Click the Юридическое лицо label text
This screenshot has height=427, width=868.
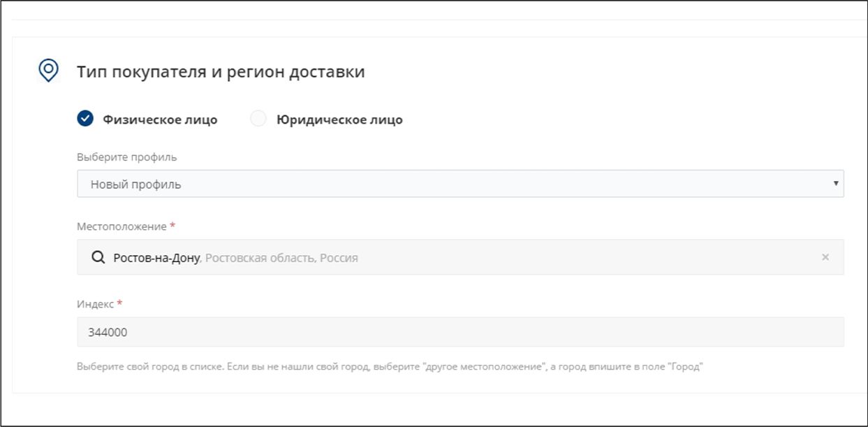(340, 120)
